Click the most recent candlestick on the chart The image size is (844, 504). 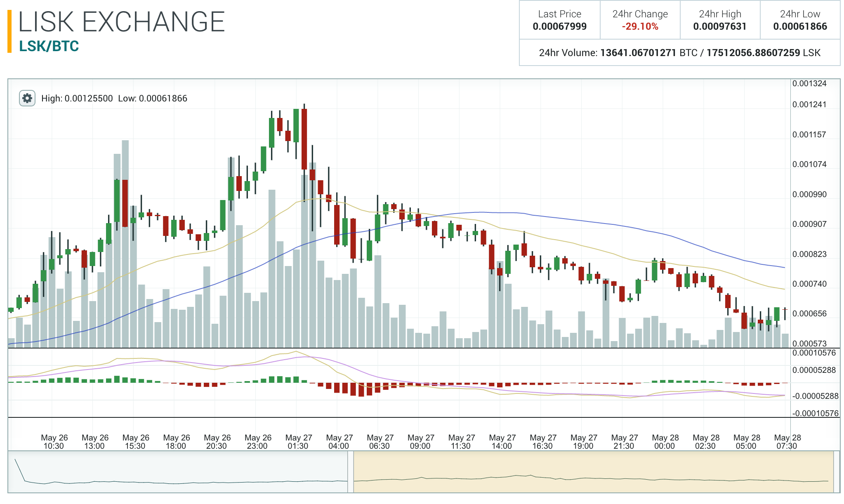point(785,313)
